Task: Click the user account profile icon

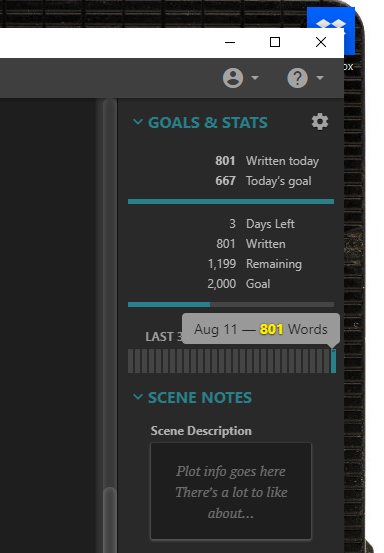Action: coord(233,78)
